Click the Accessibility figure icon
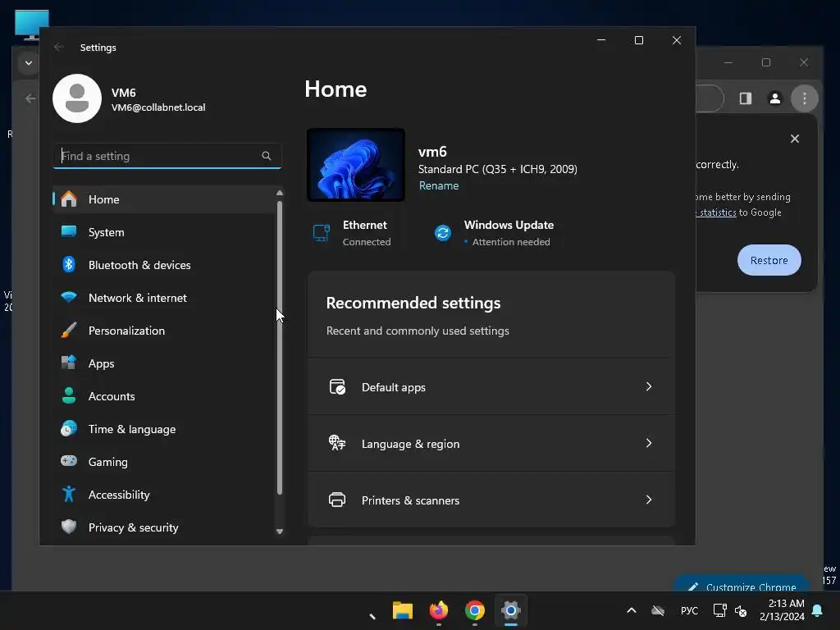This screenshot has width=840, height=630. click(x=69, y=494)
